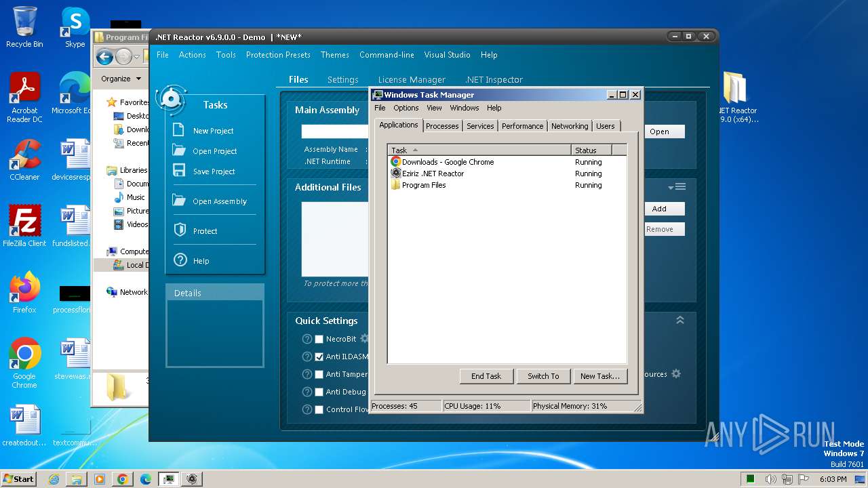Click the .NET Reactor logo above Tasks
The width and height of the screenshot is (868, 488).
click(171, 100)
